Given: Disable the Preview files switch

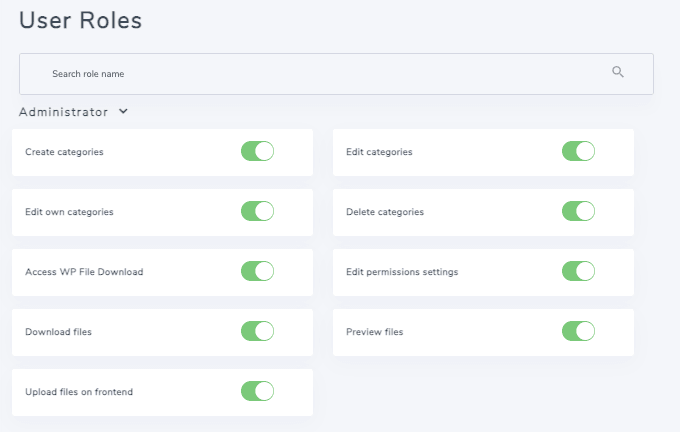Looking at the screenshot, I should click(578, 331).
